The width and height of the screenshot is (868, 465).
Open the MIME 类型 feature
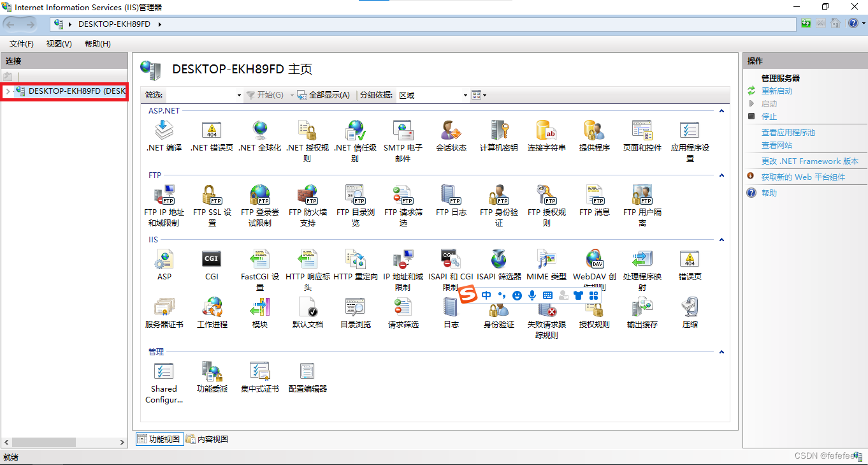[546, 265]
